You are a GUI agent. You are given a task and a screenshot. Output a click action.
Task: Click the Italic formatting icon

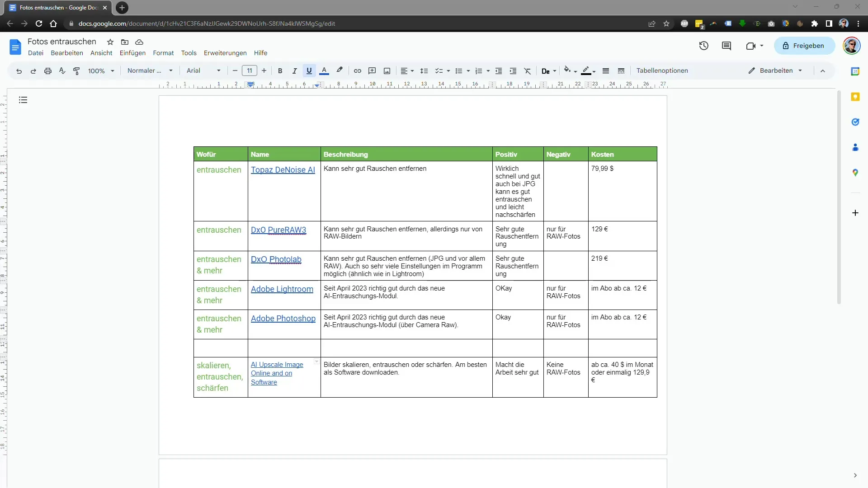pyautogui.click(x=294, y=70)
